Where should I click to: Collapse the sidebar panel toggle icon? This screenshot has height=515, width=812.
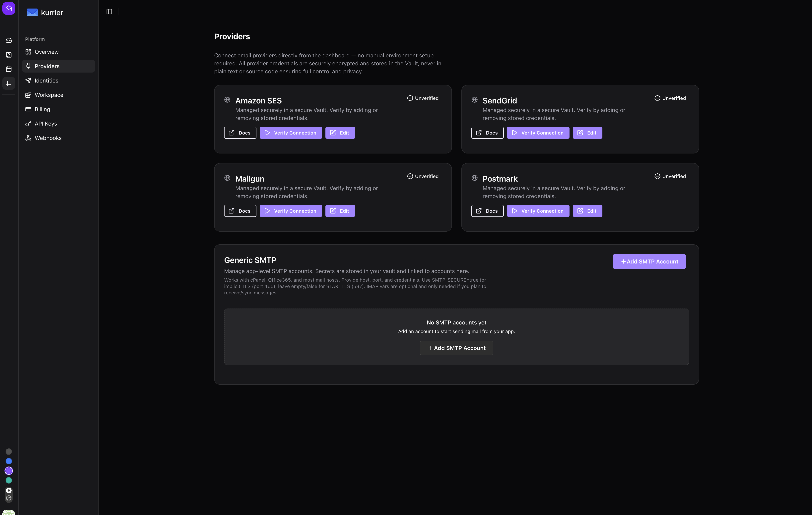(109, 12)
